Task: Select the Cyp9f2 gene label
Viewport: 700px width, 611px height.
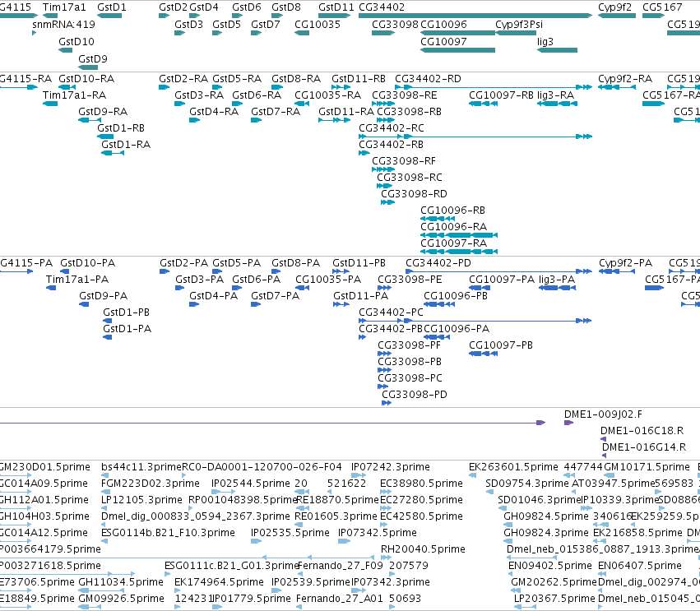Action: [x=615, y=7]
